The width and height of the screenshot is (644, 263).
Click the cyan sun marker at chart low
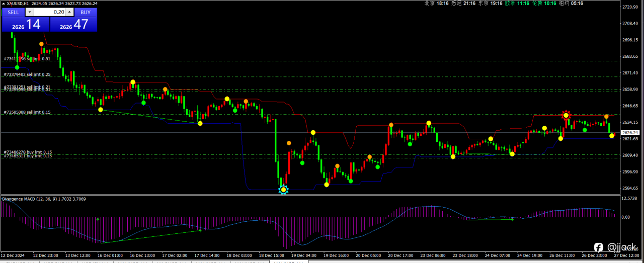pos(284,190)
